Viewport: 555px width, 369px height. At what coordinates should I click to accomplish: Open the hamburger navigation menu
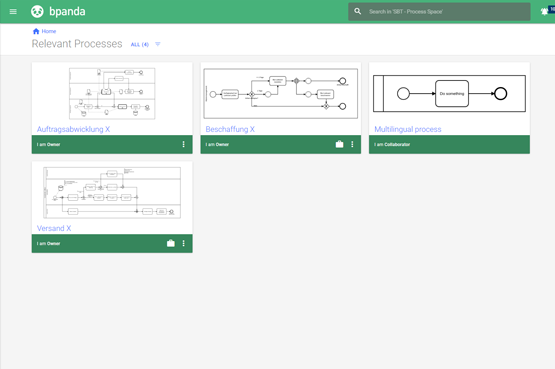13,12
